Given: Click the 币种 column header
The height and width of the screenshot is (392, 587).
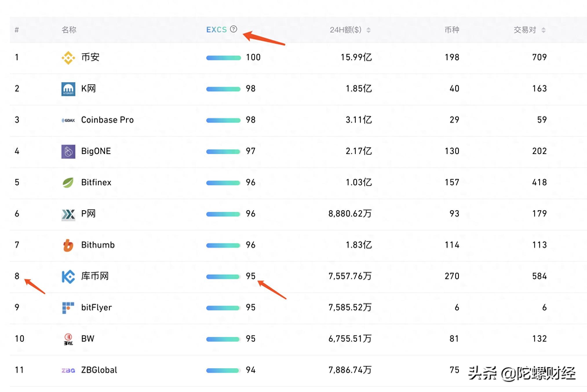Looking at the screenshot, I should 452,30.
